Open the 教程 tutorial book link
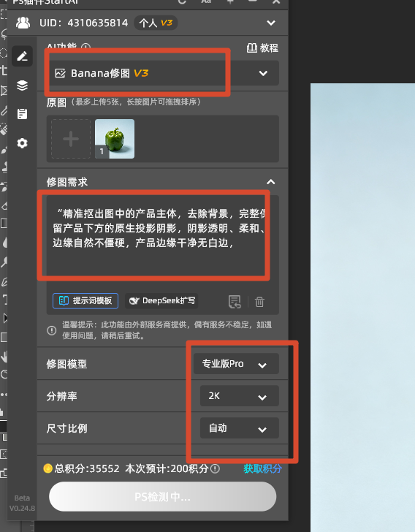Viewport: 415px width, 532px height. tap(262, 47)
